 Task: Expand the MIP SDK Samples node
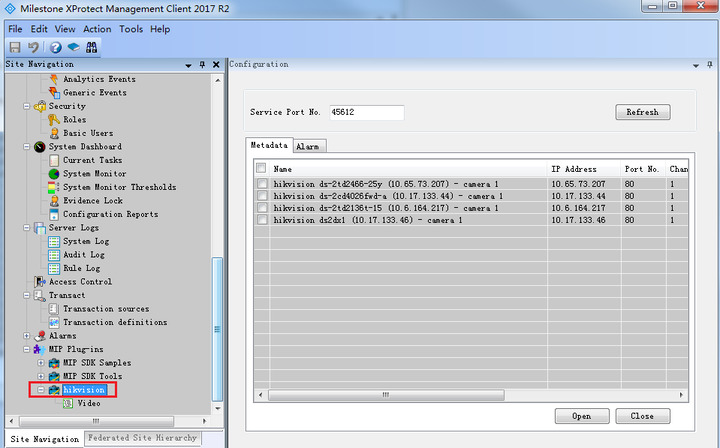click(41, 363)
